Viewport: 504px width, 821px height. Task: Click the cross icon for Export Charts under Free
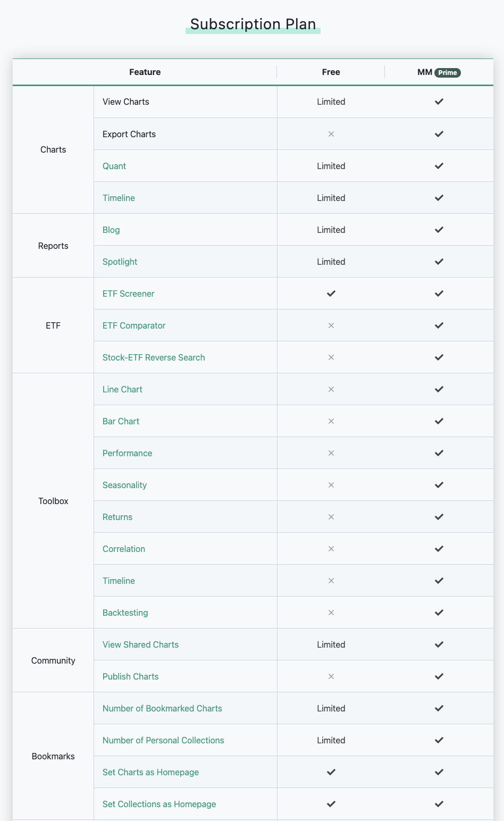331,133
